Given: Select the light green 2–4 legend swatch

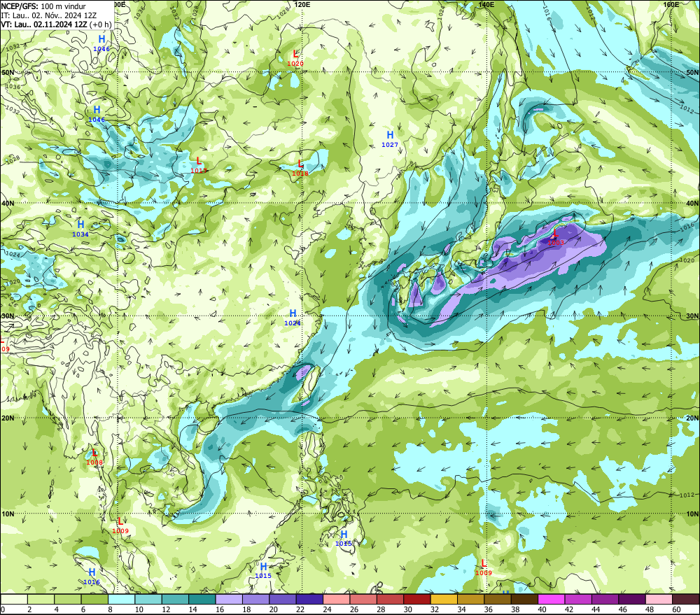Looking at the screenshot, I should [41, 599].
